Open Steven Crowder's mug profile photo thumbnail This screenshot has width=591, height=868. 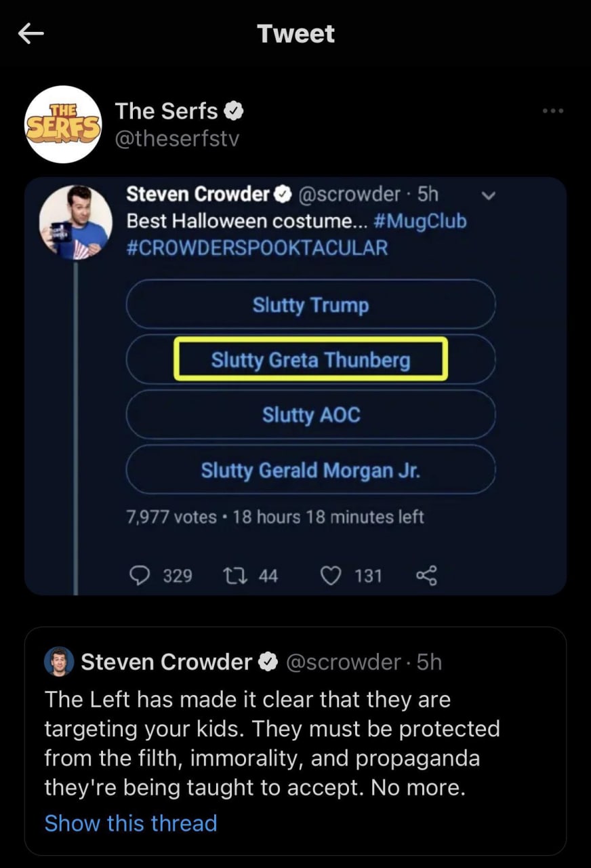click(75, 222)
